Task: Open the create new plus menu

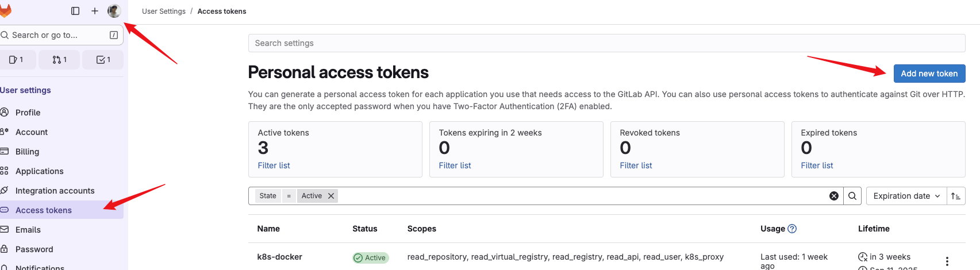Action: [95, 11]
